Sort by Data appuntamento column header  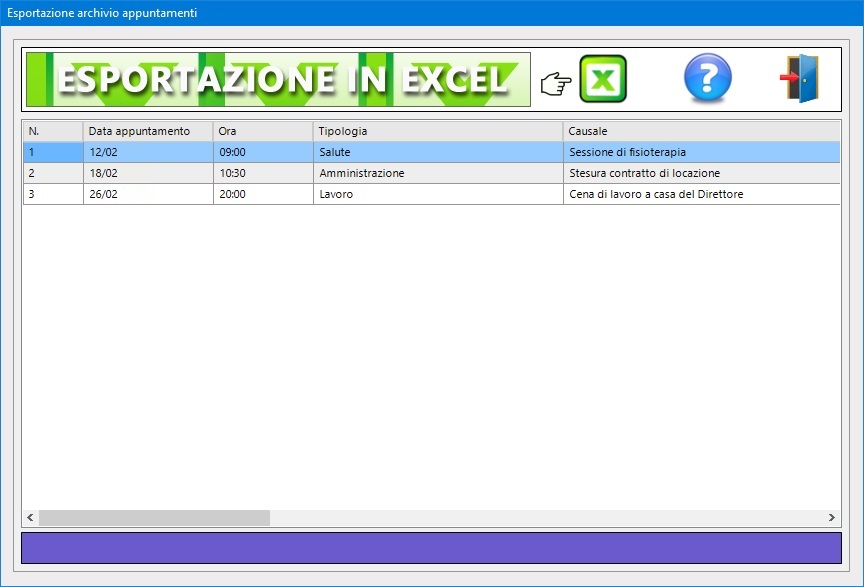(x=148, y=131)
